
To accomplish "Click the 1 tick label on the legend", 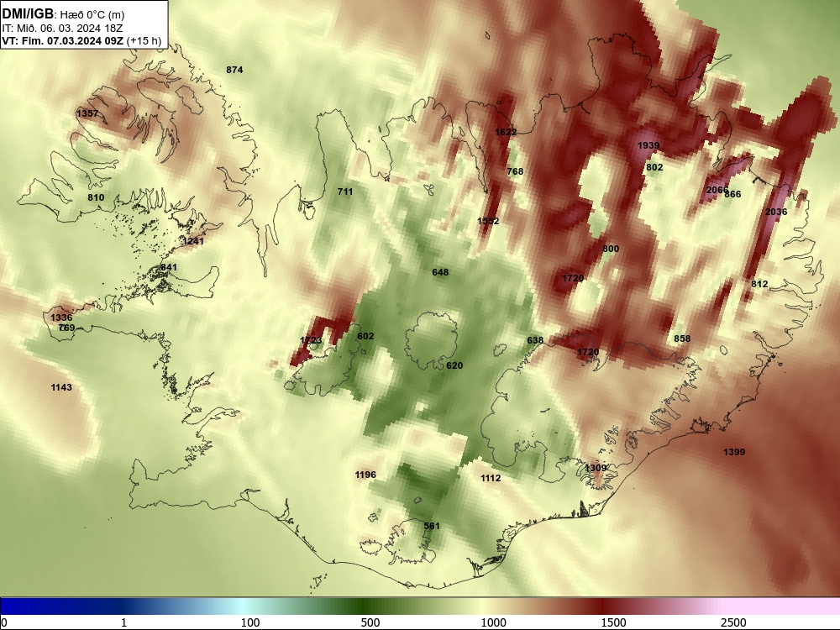I will pyautogui.click(x=123, y=622).
